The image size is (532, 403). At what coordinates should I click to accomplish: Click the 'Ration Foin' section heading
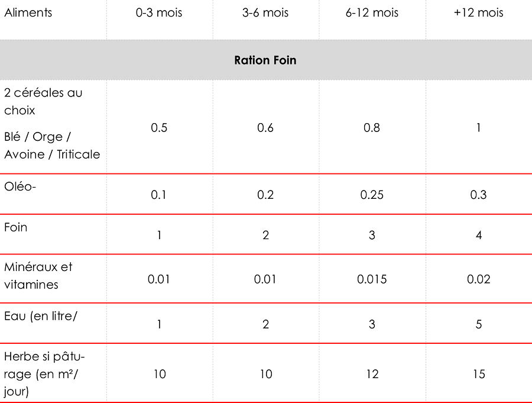click(x=265, y=60)
